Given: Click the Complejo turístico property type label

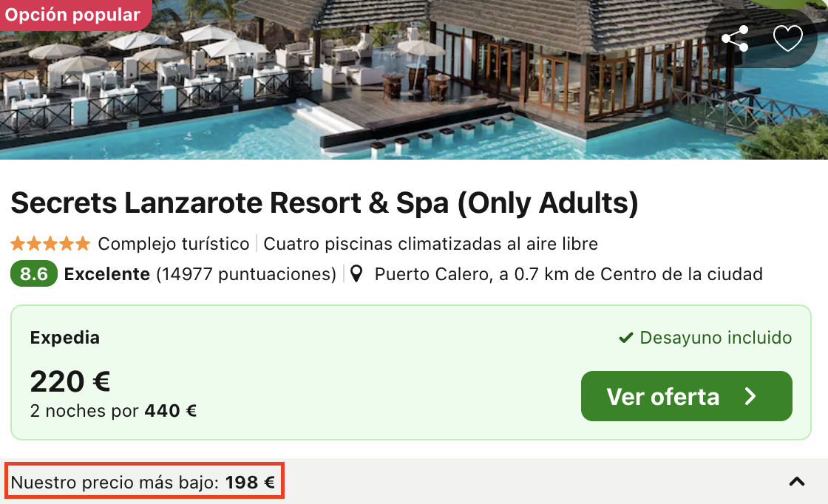Looking at the screenshot, I should [x=174, y=244].
